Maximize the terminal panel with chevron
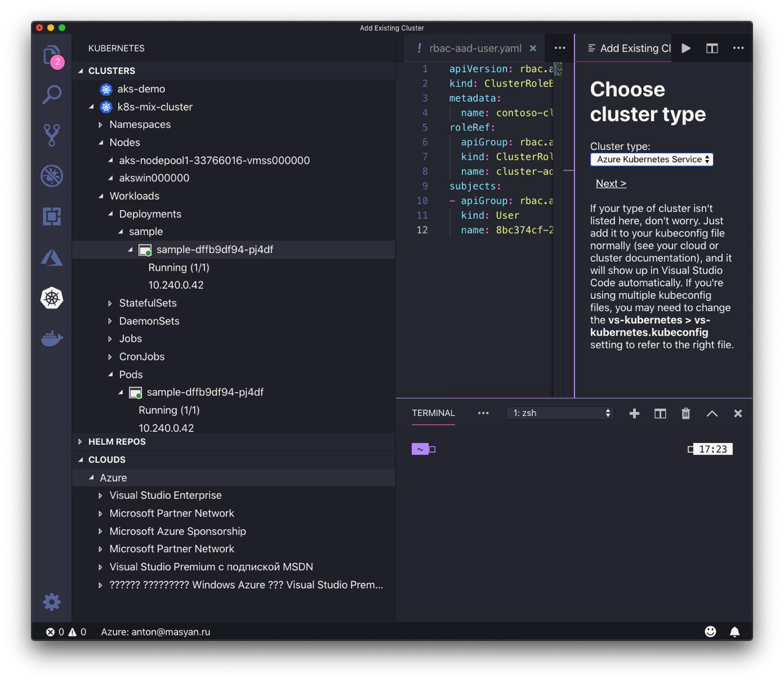This screenshot has height=682, width=784. (712, 414)
